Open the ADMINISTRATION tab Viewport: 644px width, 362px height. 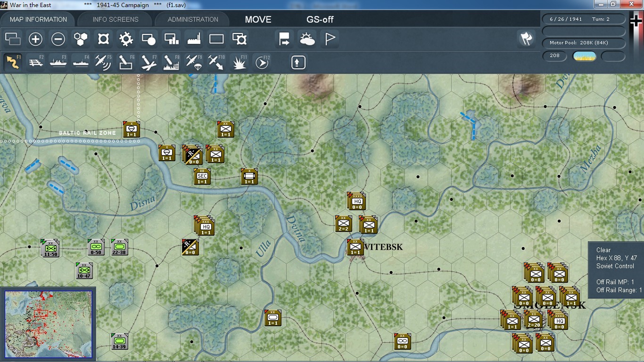pyautogui.click(x=193, y=19)
